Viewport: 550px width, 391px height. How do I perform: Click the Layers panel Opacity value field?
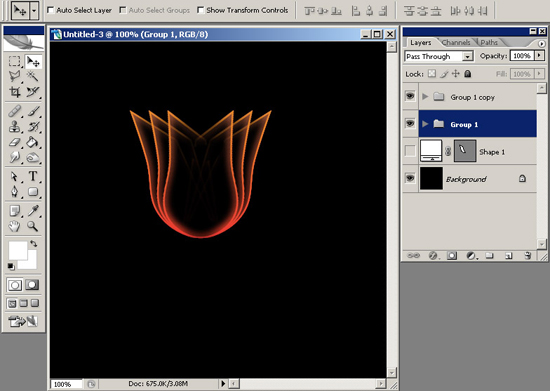(x=522, y=56)
